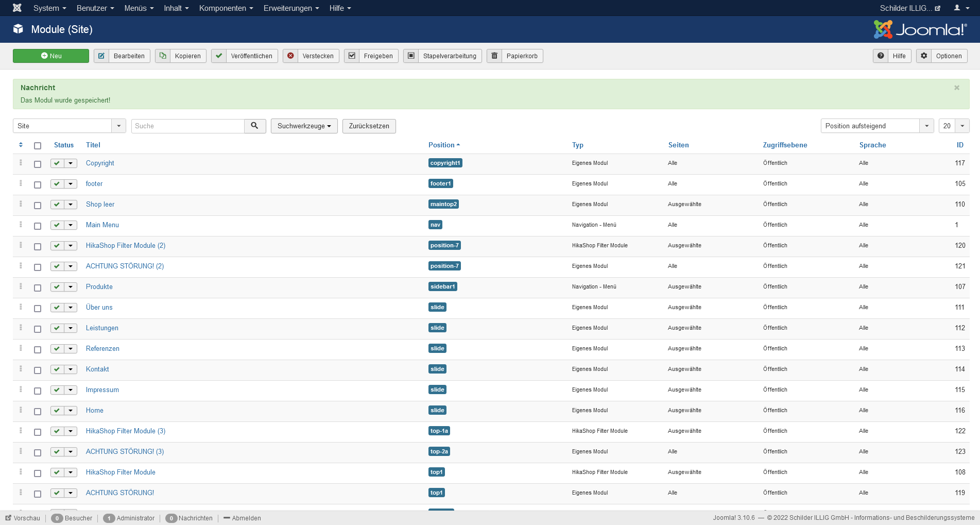Tick the checkbox beside Produkte module
980x525 pixels.
tap(38, 287)
